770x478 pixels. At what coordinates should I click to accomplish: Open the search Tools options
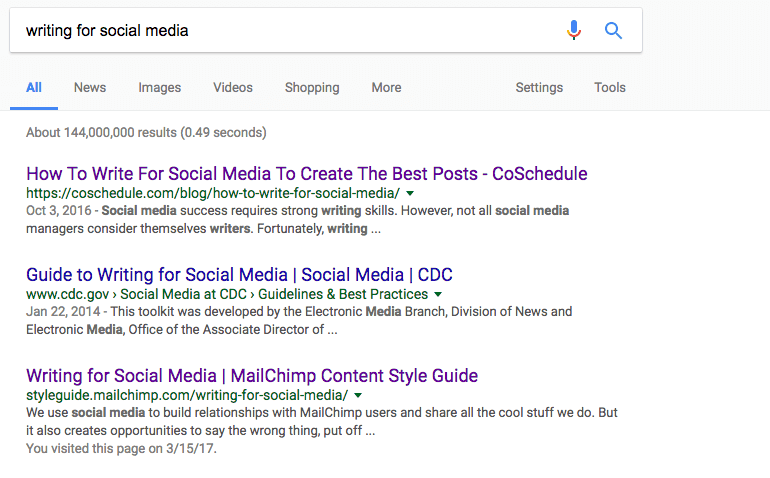[610, 87]
